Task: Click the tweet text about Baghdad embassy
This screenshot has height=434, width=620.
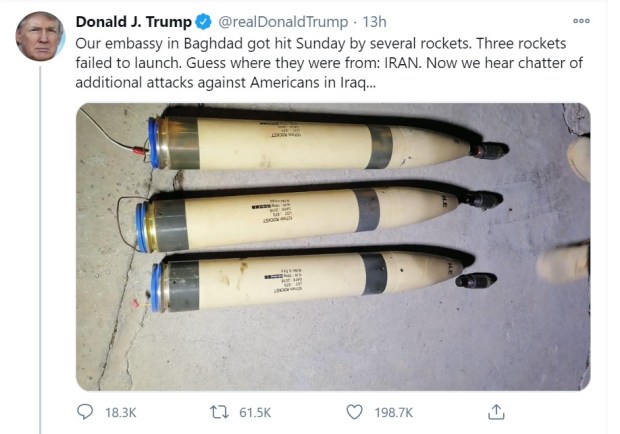Action: (x=329, y=63)
